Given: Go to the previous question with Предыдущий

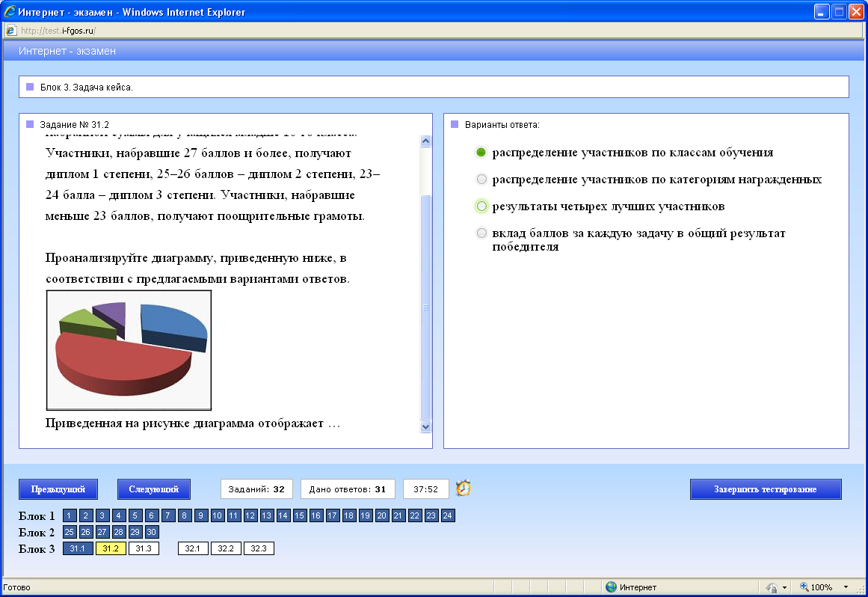Looking at the screenshot, I should click(x=58, y=489).
